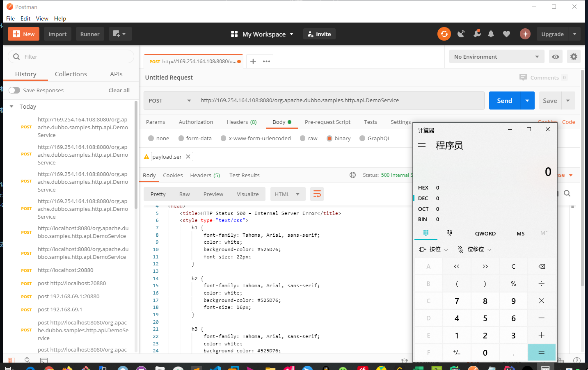
Task: Open the HTML response format dropdown
Action: click(x=288, y=194)
